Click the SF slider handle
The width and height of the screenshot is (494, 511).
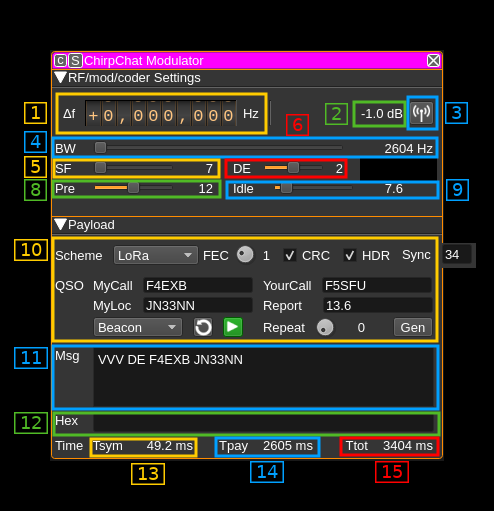[100, 168]
